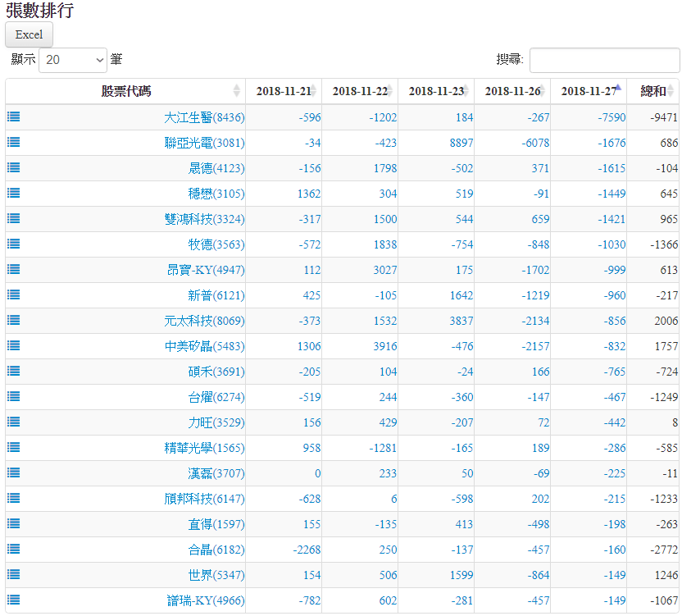Sort table by 股票代碼 column
682x616 pixels.
pos(125,91)
